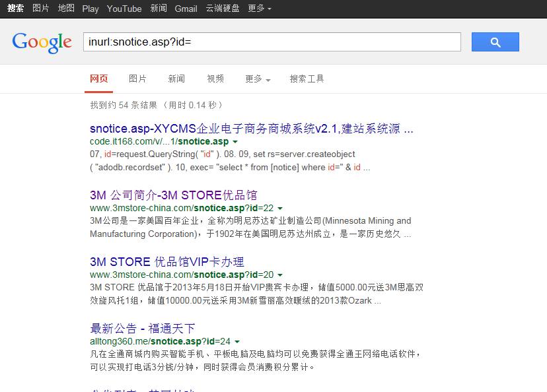Viewport: 547px width, 392px height.
Task: Open 图片 in the top black bar
Action: tap(41, 9)
